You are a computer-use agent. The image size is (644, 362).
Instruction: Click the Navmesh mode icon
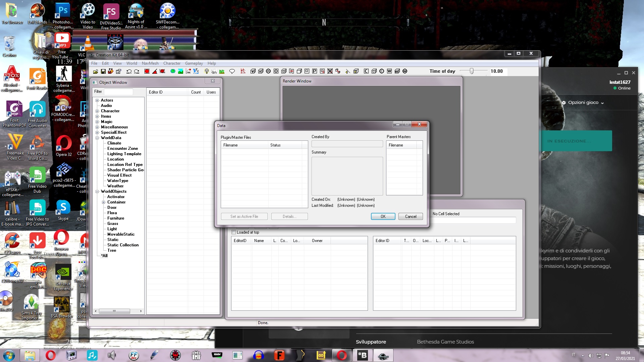click(243, 71)
